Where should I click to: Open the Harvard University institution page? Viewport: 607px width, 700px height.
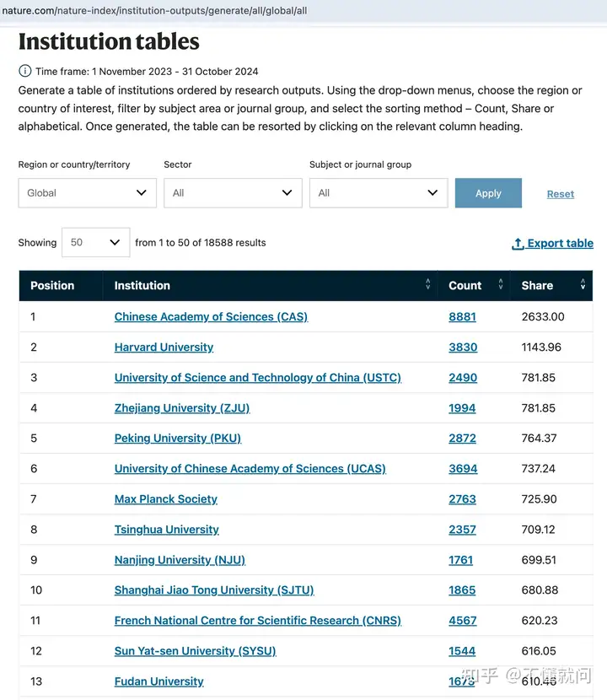[x=164, y=347]
